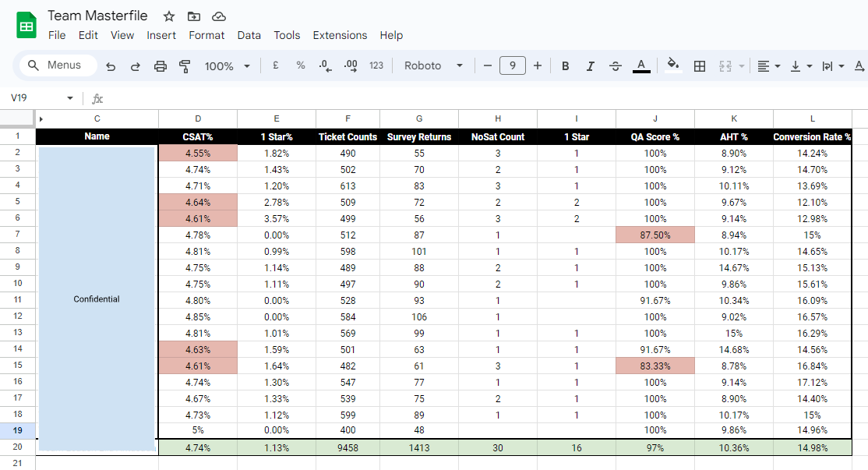Format as currency with pound icon
Viewport: 868px width, 470px height.
275,65
